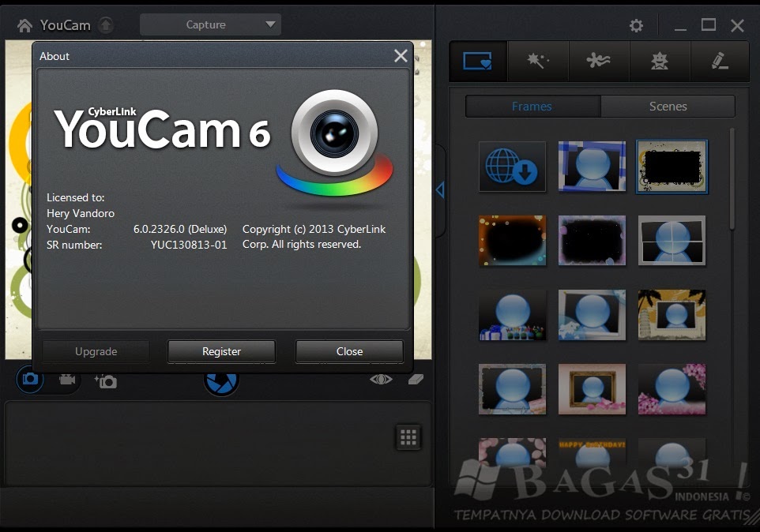The image size is (760, 532).
Task: Select the tilted white photo frame thumbnail
Action: coord(592,315)
